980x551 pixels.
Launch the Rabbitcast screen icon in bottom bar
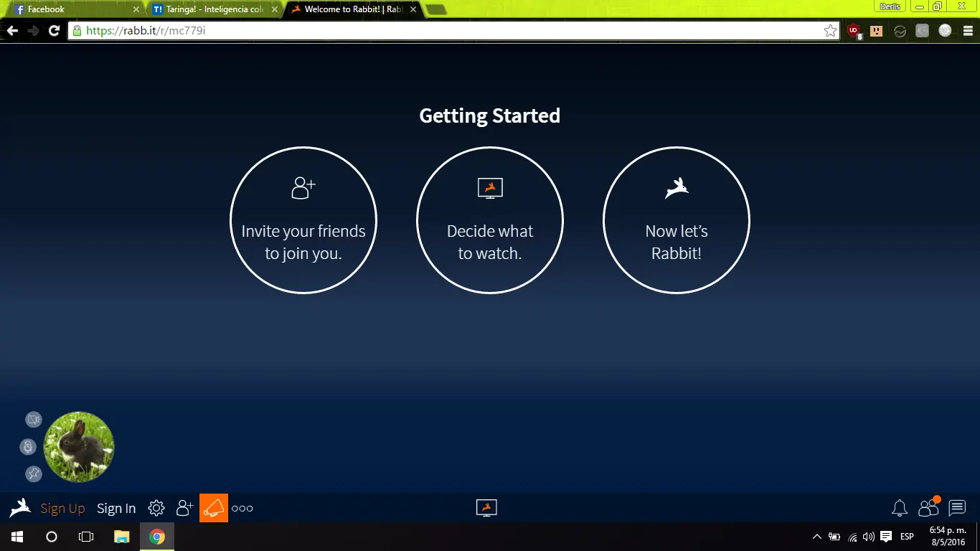tap(486, 508)
